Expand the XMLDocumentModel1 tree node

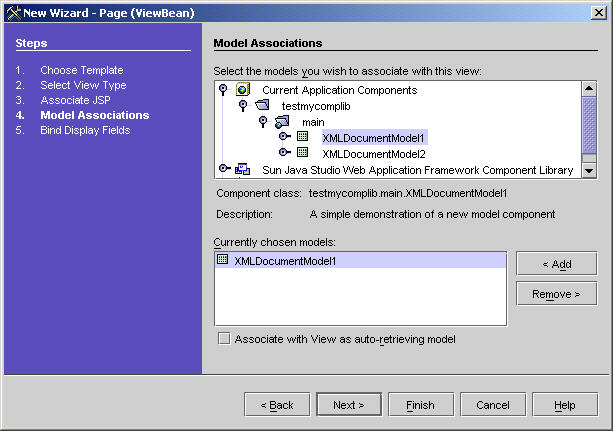click(x=285, y=136)
